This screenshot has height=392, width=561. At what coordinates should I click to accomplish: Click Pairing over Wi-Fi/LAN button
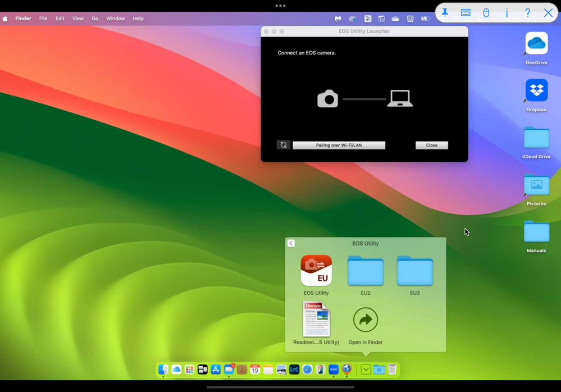pyautogui.click(x=339, y=145)
